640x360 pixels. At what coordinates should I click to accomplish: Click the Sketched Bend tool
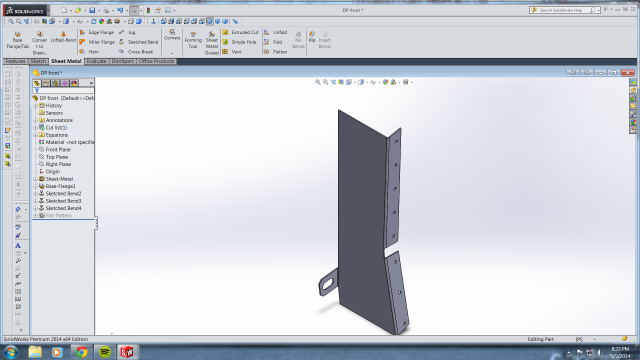138,42
